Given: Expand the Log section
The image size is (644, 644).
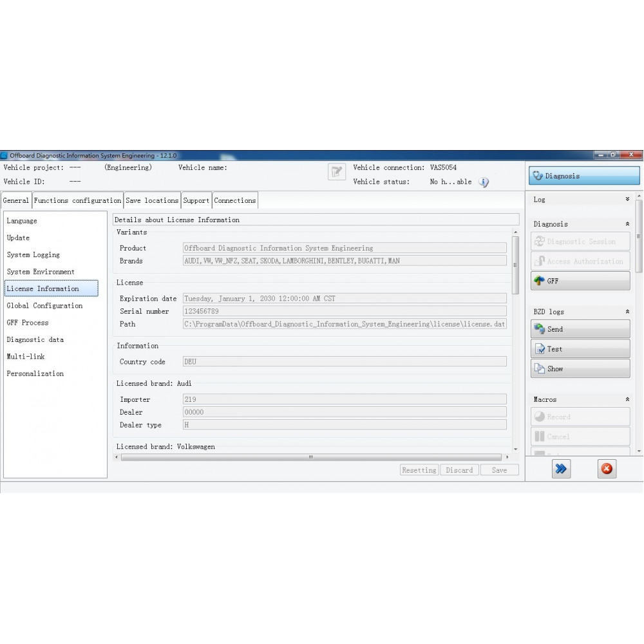Looking at the screenshot, I should tap(627, 200).
